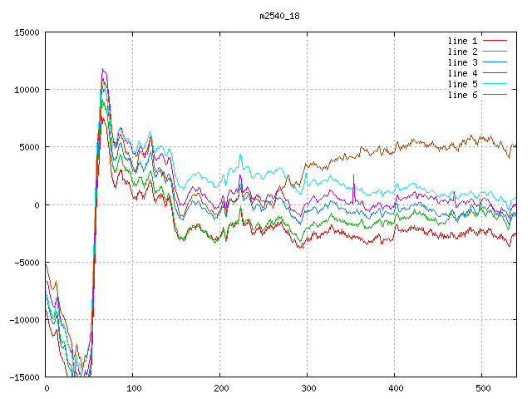This screenshot has width=532, height=399.
Task: Click the red line 1 legend sample
Action: [x=495, y=41]
